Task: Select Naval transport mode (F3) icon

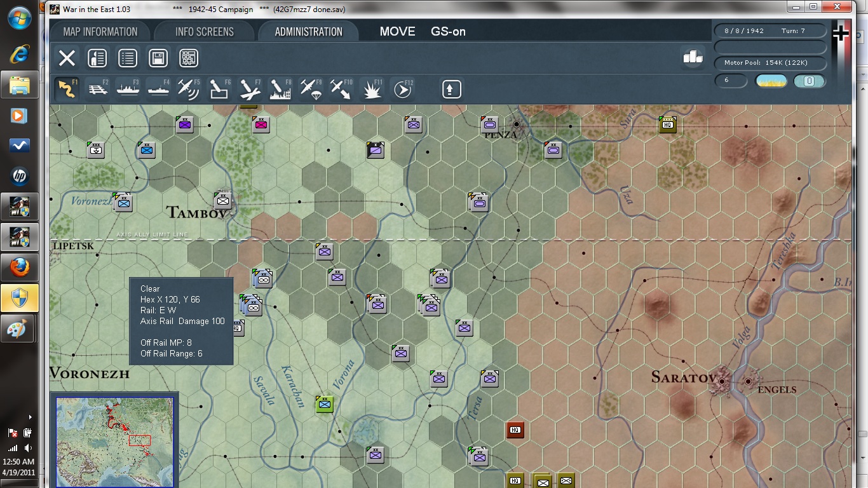Action: pyautogui.click(x=128, y=89)
